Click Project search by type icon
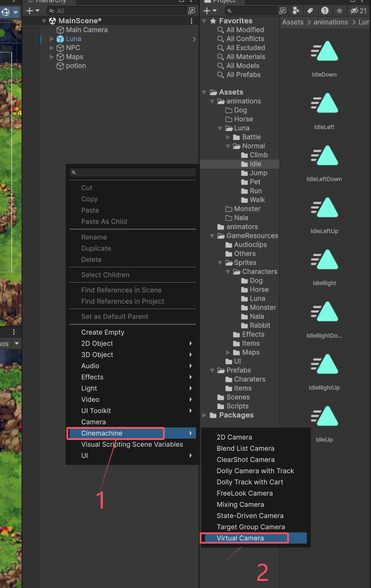 [x=296, y=10]
